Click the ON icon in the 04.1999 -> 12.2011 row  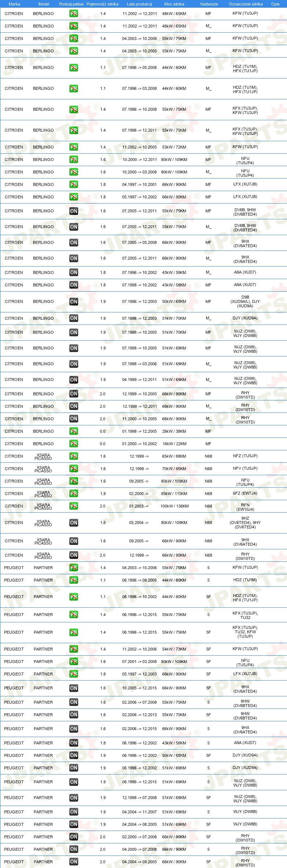(74, 380)
